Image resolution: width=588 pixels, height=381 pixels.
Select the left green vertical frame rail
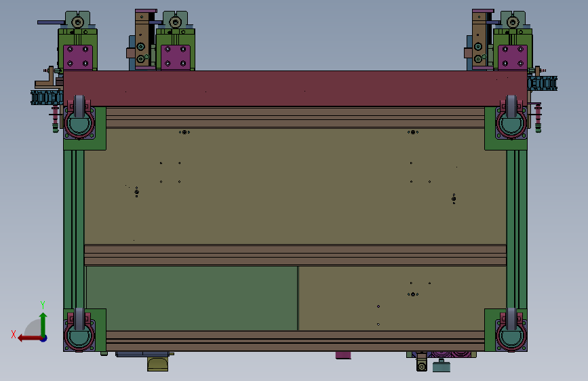point(73,229)
